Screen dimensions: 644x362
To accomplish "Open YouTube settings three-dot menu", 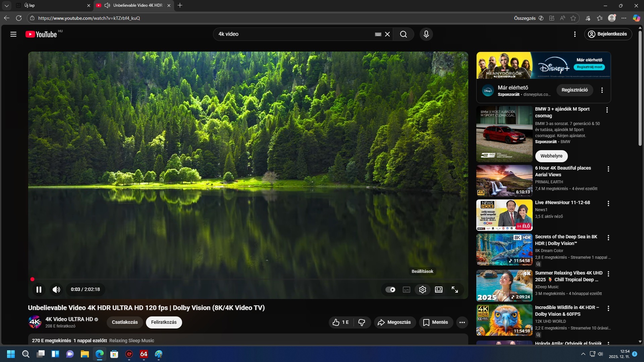I will coord(575,34).
